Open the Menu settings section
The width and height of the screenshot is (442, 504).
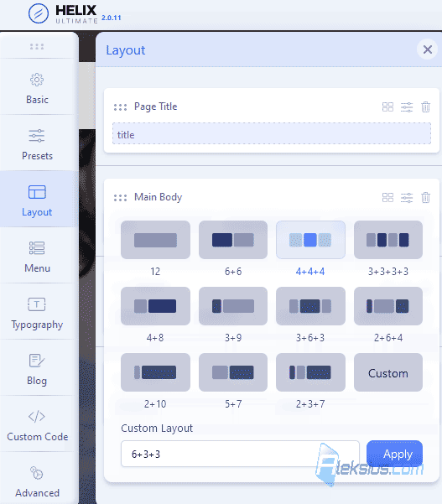point(37,256)
